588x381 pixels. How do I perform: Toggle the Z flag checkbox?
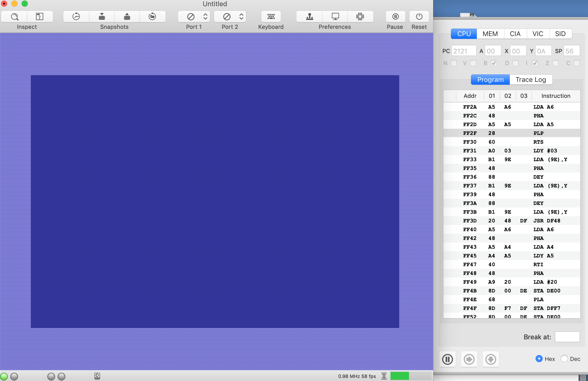coord(556,63)
